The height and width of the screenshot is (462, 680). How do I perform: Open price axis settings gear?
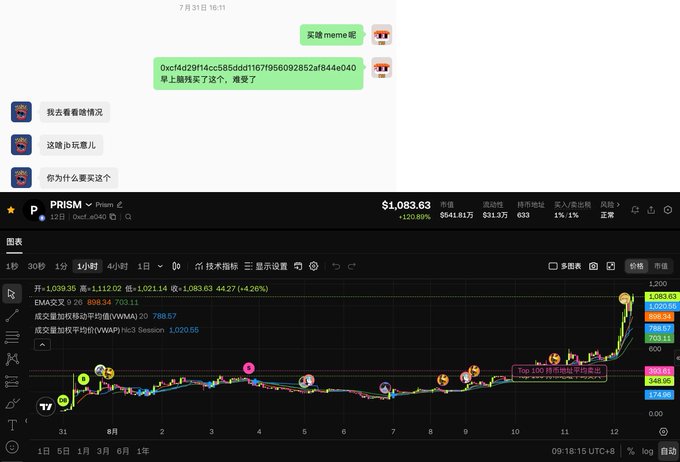coord(664,432)
